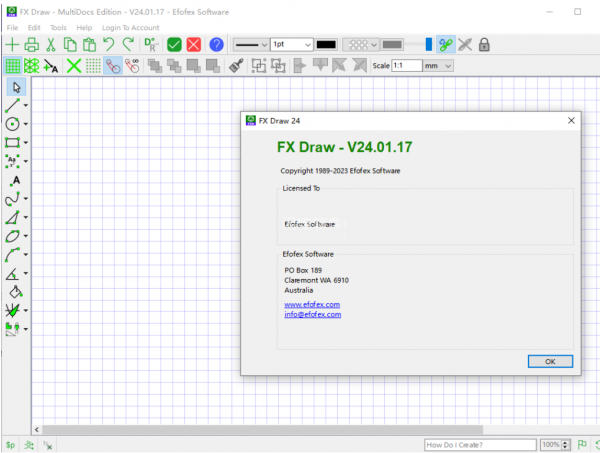The height and width of the screenshot is (453, 600).
Task: Click the green plus New icon
Action: tap(12, 45)
